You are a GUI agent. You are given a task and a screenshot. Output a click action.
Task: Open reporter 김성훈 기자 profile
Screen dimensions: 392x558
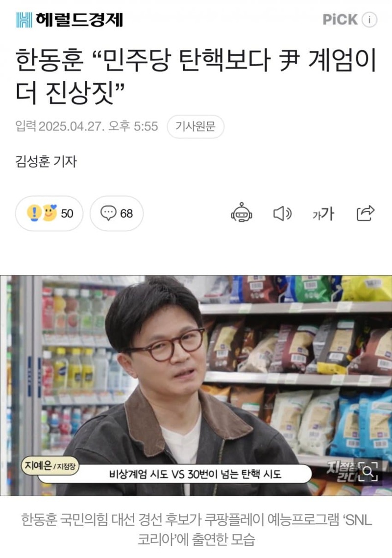46,161
